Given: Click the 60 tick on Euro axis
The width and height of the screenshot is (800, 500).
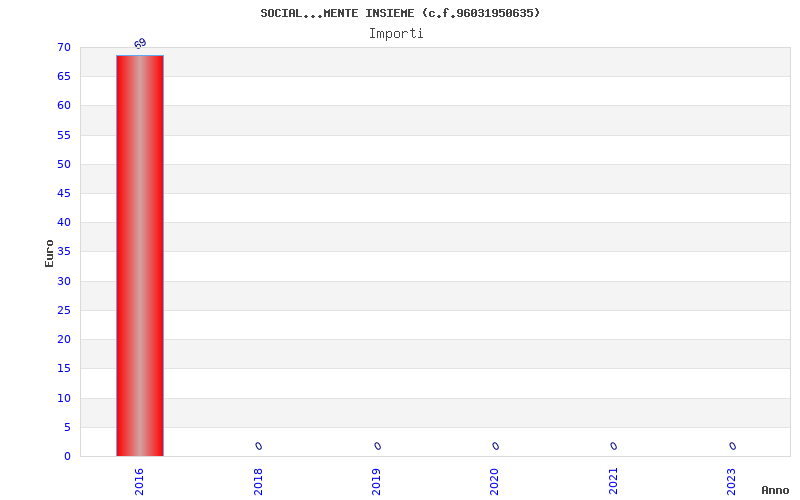Looking at the screenshot, I should click(x=64, y=106).
